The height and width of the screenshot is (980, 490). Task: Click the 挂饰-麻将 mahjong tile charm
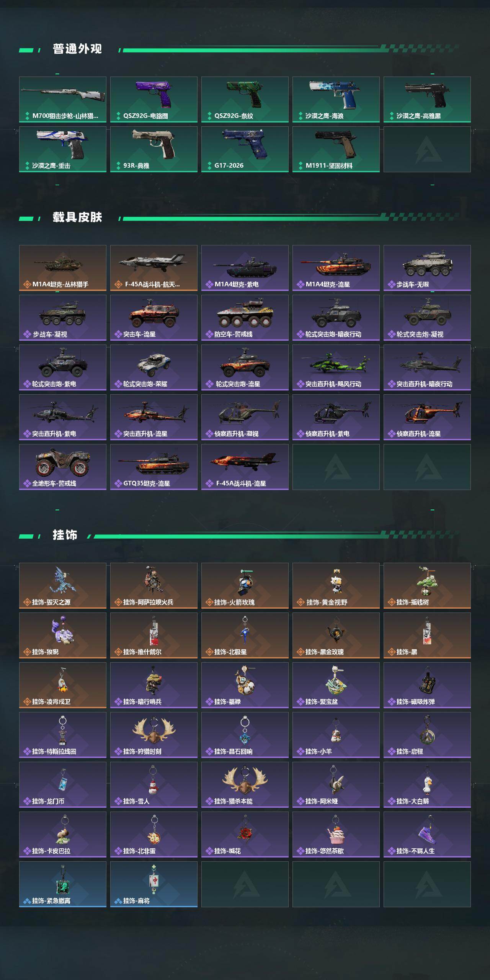point(154,884)
